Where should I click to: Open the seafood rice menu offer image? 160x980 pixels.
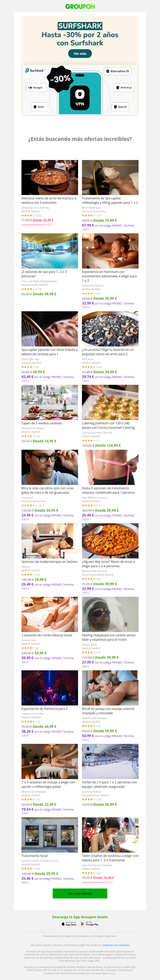pyautogui.click(x=50, y=177)
